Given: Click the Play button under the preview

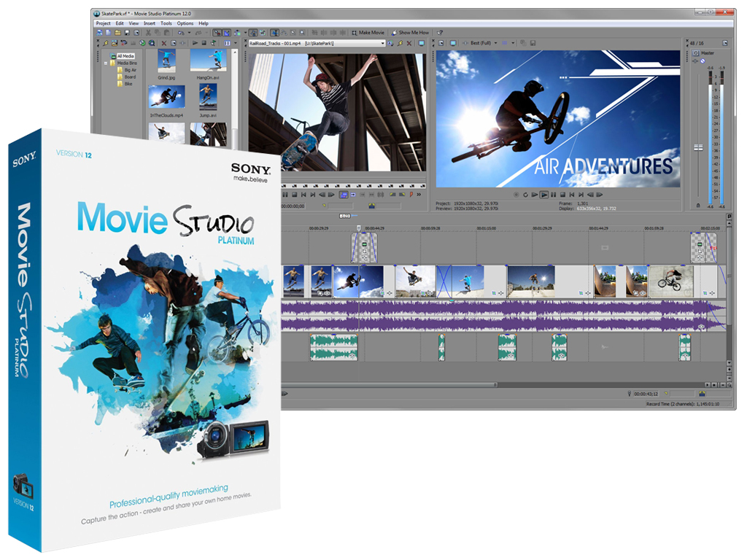Looking at the screenshot, I should (x=543, y=195).
